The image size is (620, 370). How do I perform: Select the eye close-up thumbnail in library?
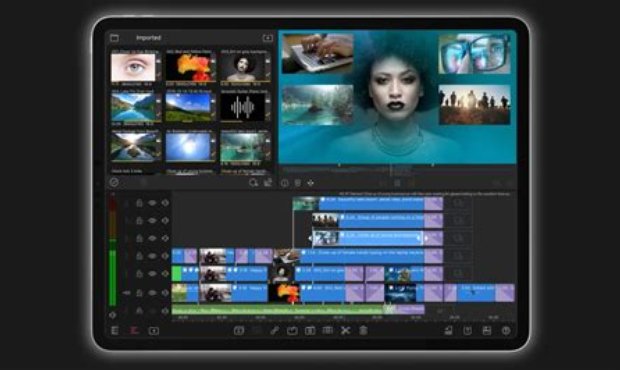(133, 68)
